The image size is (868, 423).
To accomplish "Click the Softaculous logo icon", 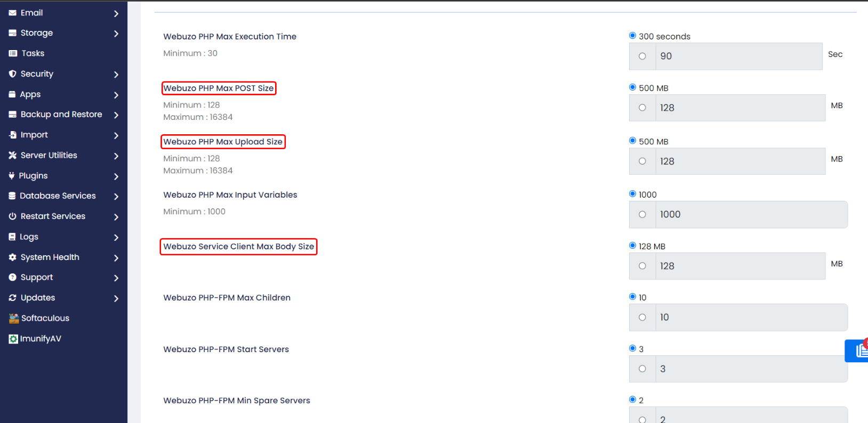I will (14, 319).
